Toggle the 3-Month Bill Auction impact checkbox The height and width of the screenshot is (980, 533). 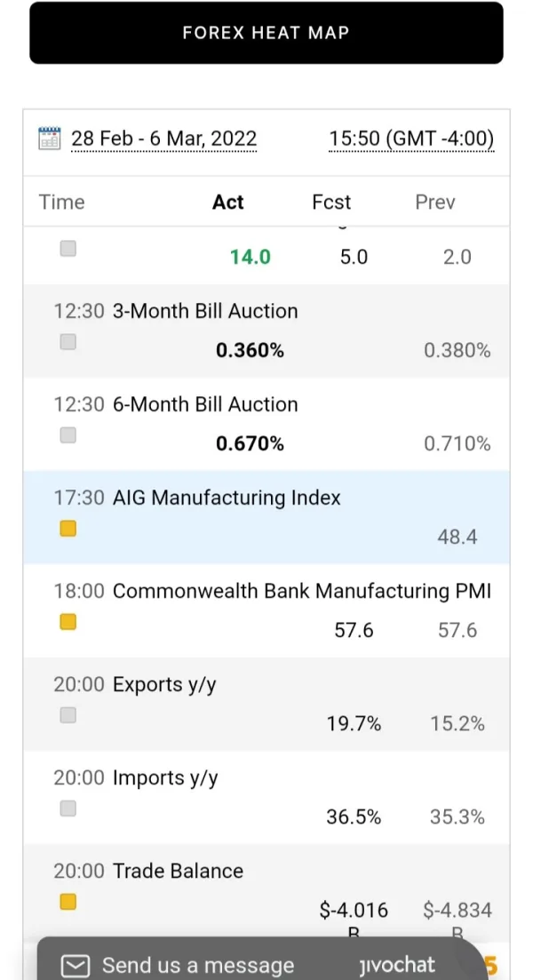pos(68,342)
